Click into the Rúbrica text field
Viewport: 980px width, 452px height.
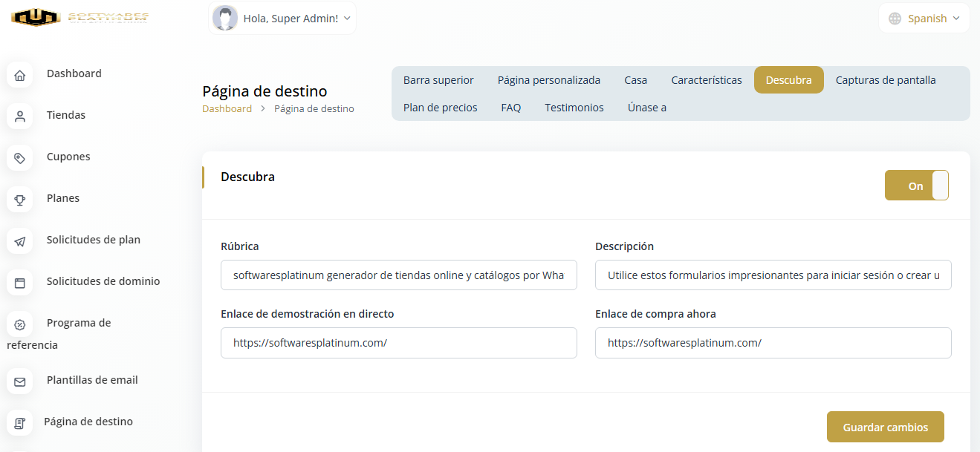tap(398, 275)
